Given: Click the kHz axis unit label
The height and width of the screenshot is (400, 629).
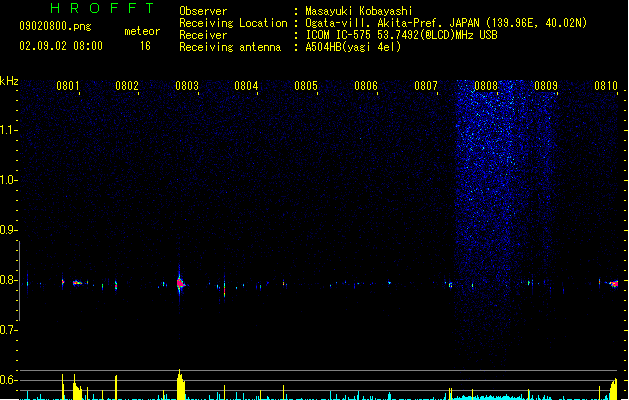Looking at the screenshot, I should 9,81.
